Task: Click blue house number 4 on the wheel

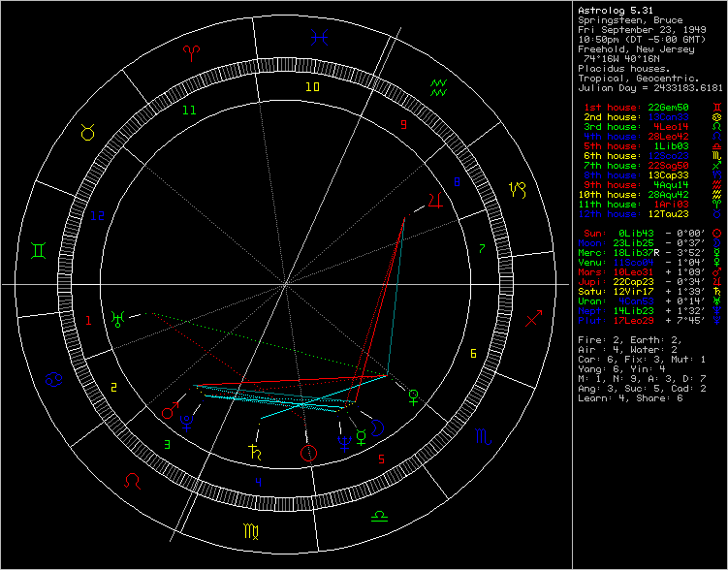Action: 258,483
